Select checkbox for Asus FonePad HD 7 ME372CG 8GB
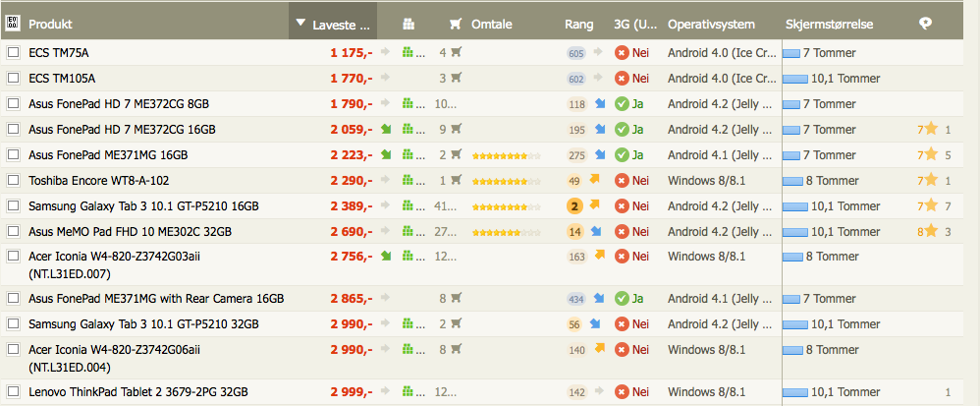The width and height of the screenshot is (980, 406). point(13,104)
